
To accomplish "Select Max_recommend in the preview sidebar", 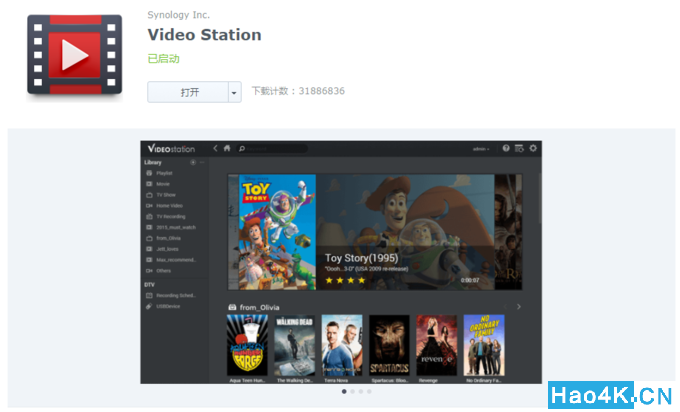I will pyautogui.click(x=176, y=260).
